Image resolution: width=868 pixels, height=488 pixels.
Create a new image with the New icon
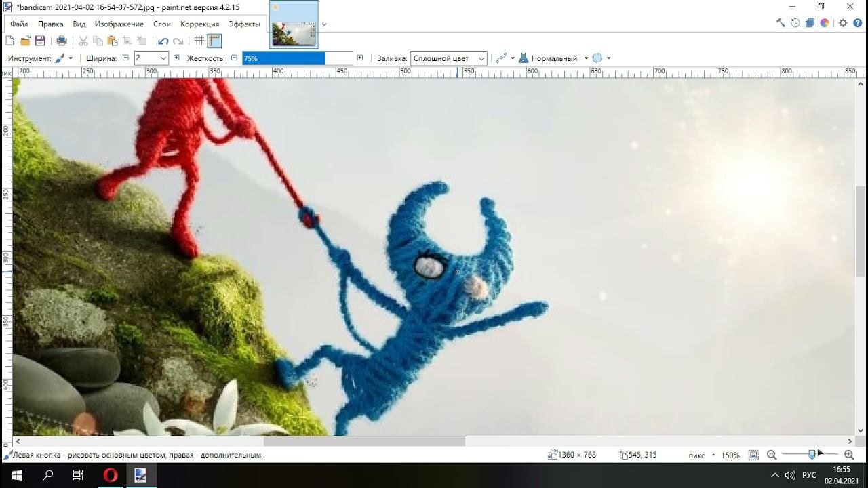tap(10, 41)
